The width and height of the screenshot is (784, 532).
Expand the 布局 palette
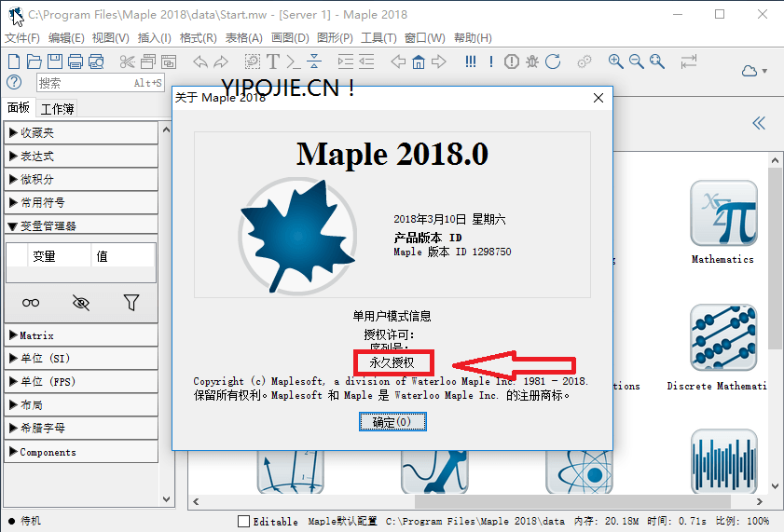[x=81, y=404]
